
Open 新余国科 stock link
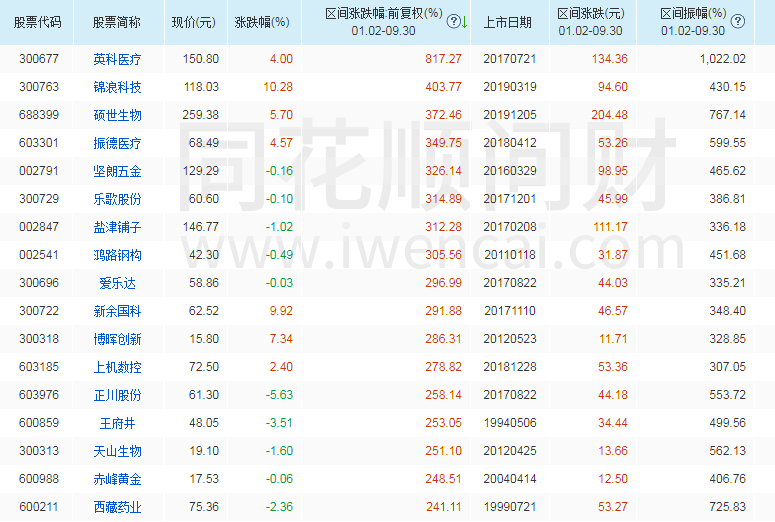[117, 311]
